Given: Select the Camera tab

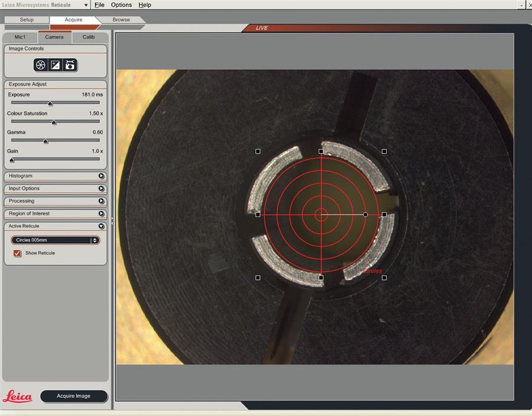Looking at the screenshot, I should tap(54, 37).
